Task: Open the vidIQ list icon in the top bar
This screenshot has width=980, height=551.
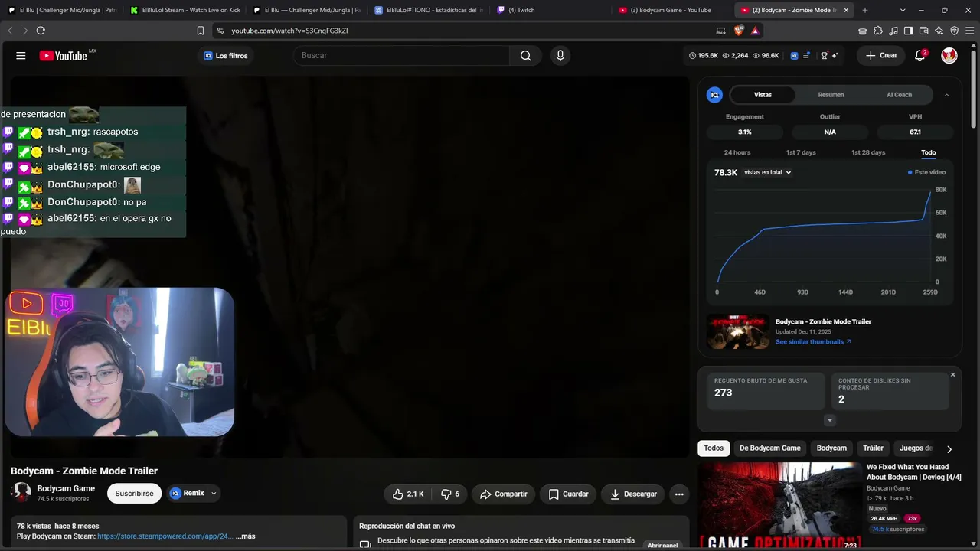Action: click(x=806, y=55)
